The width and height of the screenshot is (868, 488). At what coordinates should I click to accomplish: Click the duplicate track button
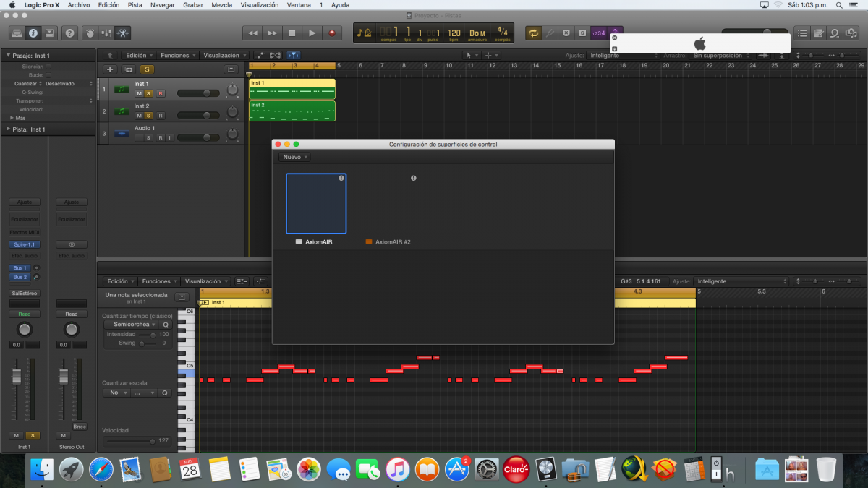(129, 69)
